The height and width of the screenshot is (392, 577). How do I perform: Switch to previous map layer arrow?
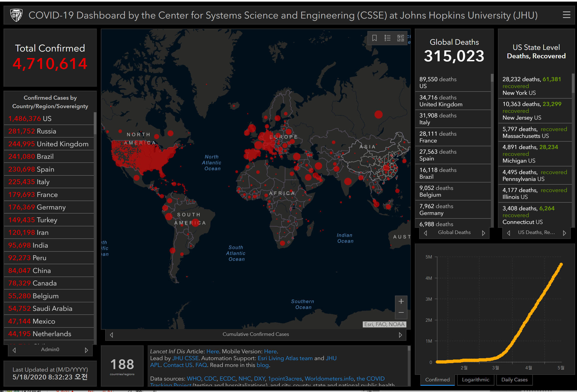[111, 335]
